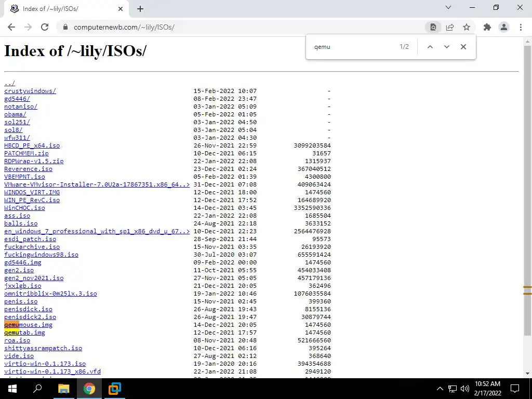
Task: Open the sol251/ folder
Action: click(x=17, y=122)
